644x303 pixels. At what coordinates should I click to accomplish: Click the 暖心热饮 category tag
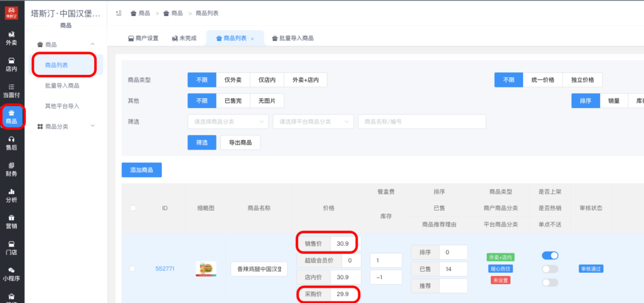(500, 269)
